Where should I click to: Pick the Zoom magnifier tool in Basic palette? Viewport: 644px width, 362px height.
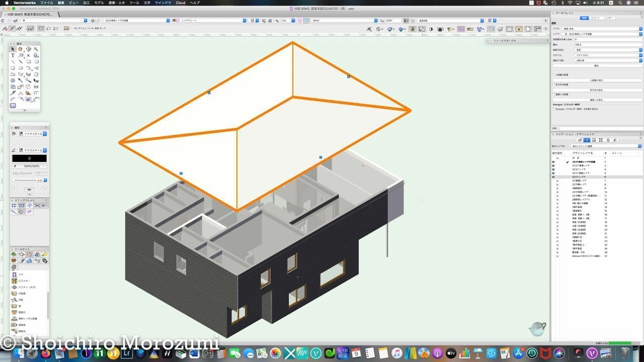(36, 49)
